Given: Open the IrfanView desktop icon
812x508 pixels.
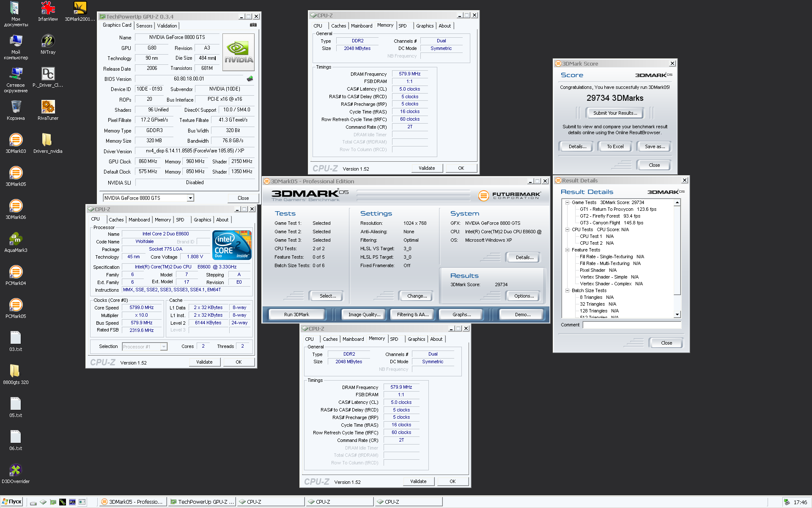Looking at the screenshot, I should click(48, 11).
